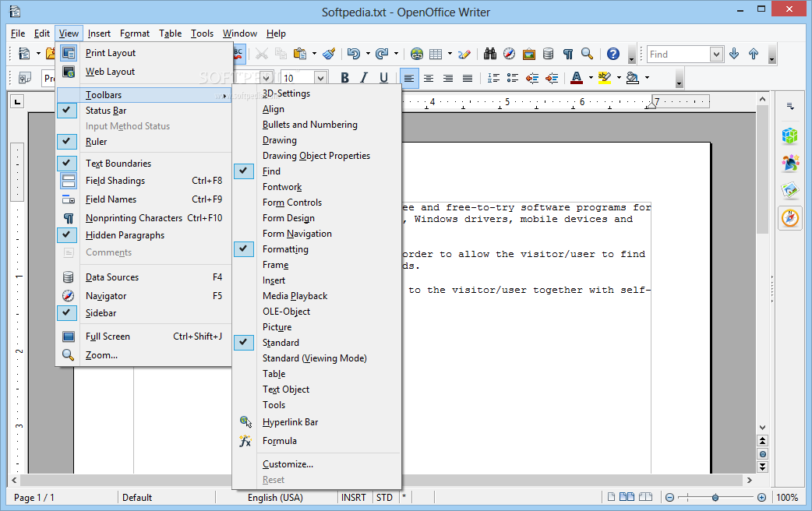Click the Format Paintbrush icon

click(x=329, y=54)
